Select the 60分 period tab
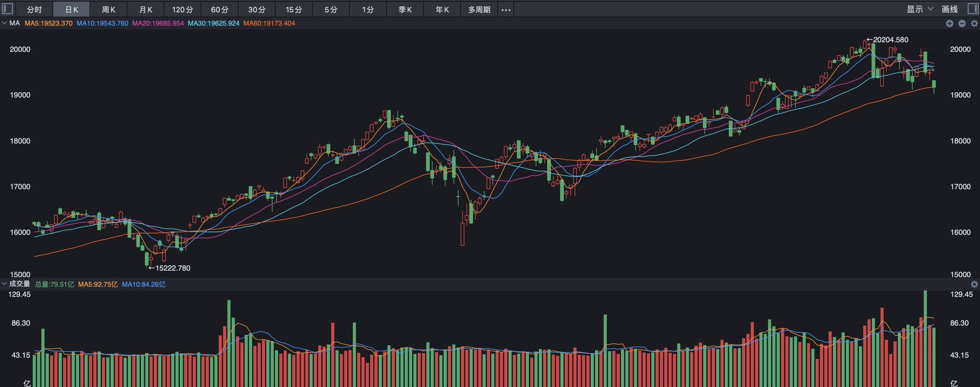This screenshot has width=980, height=387. (219, 10)
